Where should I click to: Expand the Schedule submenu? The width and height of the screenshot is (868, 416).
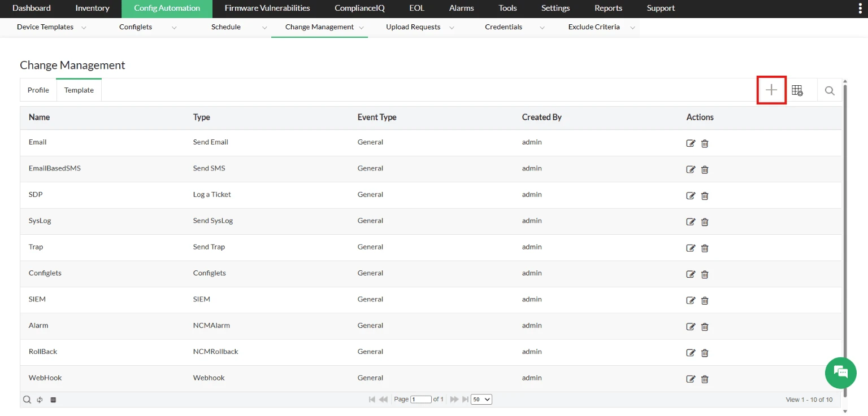point(264,28)
